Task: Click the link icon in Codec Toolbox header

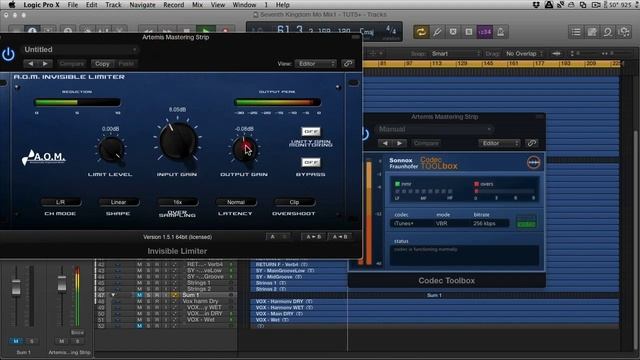Action: coord(531,143)
